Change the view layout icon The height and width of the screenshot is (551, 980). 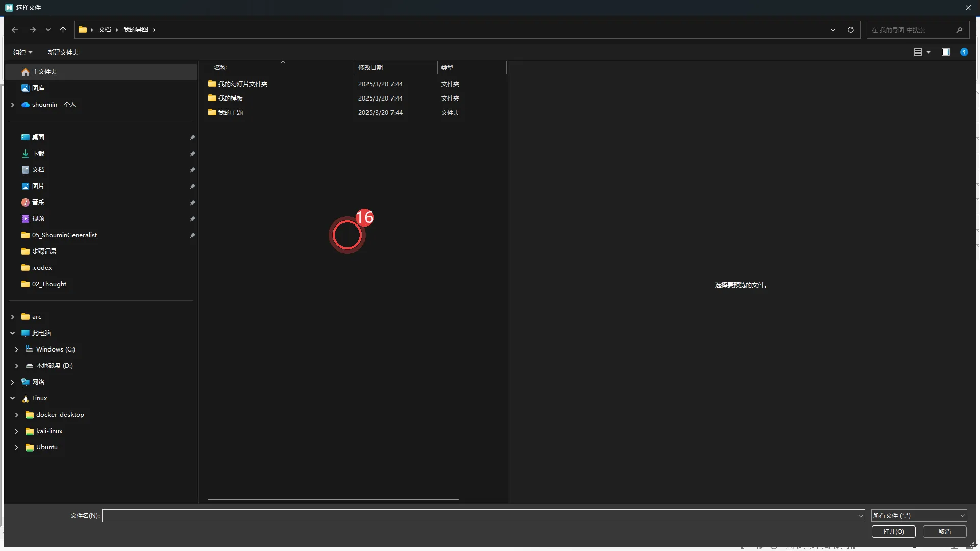(917, 52)
